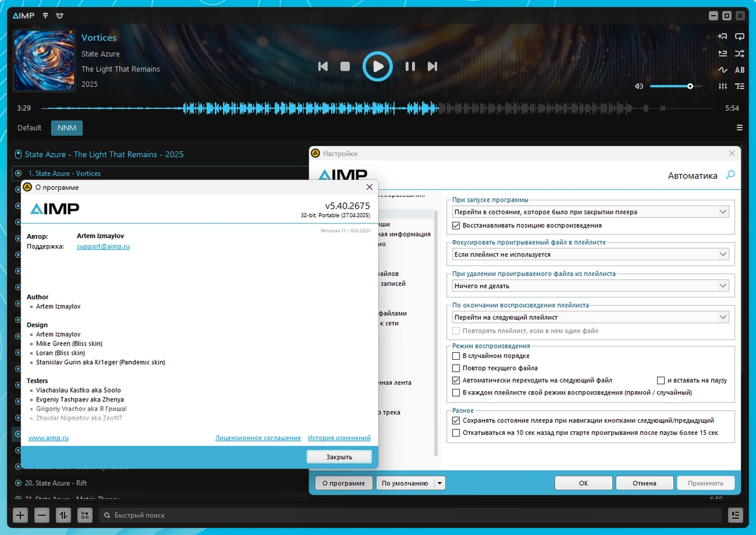Click the '3:29' elapsed time display

24,108
